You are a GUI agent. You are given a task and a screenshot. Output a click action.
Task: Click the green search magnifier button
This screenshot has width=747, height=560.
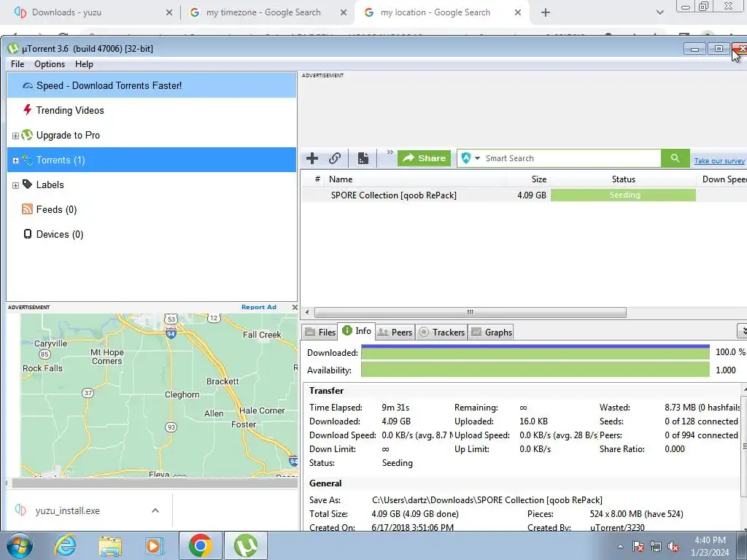click(675, 158)
